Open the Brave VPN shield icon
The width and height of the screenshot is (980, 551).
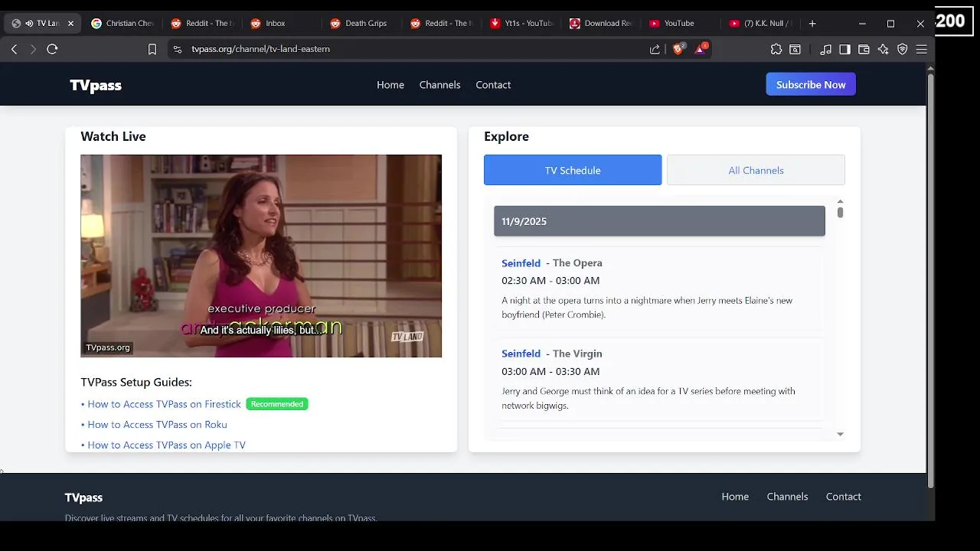point(902,49)
